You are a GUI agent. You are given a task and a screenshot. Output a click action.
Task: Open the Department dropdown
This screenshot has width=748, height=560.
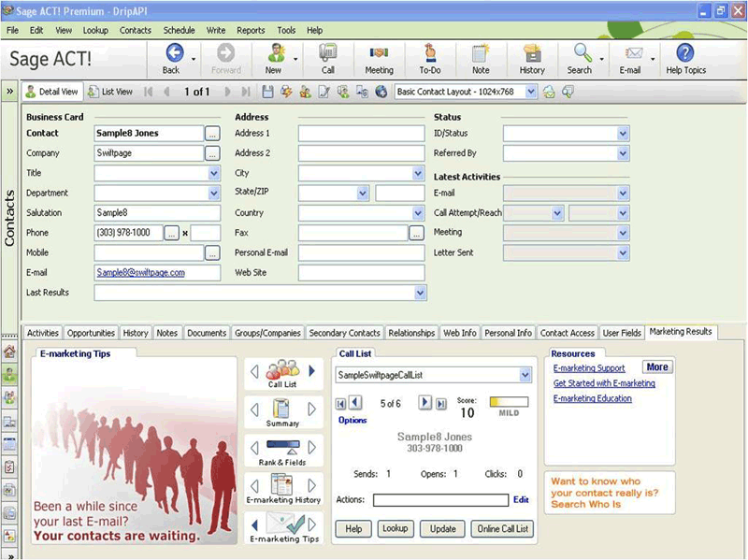(x=214, y=194)
